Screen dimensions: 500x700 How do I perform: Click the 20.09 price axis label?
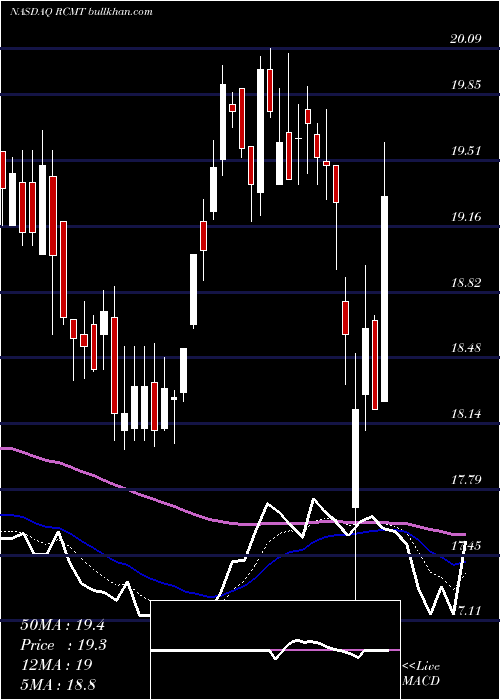click(x=466, y=39)
